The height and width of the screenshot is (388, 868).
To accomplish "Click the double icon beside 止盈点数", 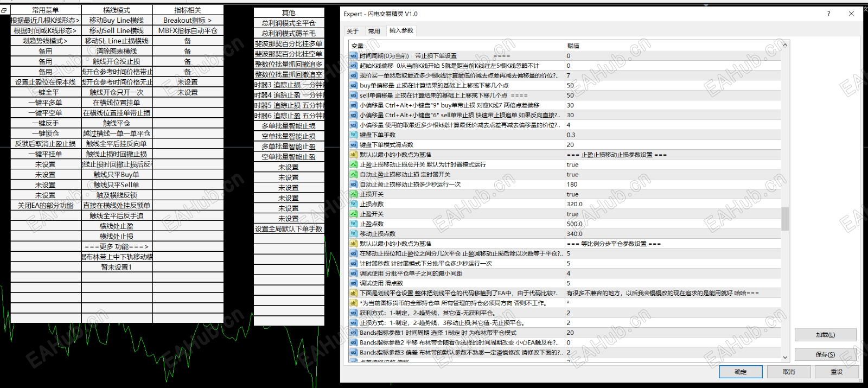I will 353,224.
